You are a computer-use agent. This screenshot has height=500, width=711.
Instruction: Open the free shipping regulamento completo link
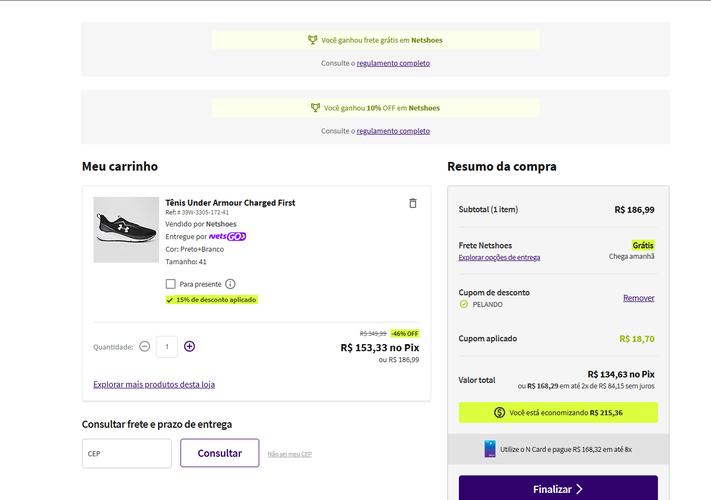pos(393,63)
